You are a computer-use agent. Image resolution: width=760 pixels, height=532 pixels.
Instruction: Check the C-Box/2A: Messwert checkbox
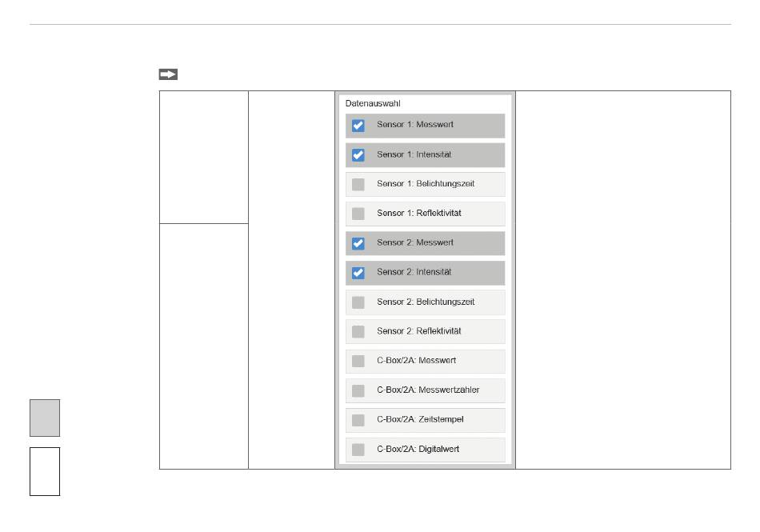click(358, 361)
